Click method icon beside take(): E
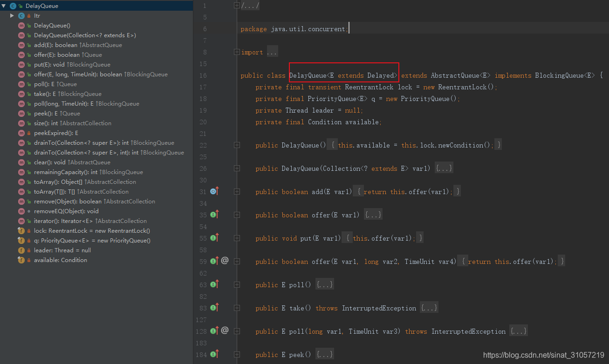 point(21,94)
